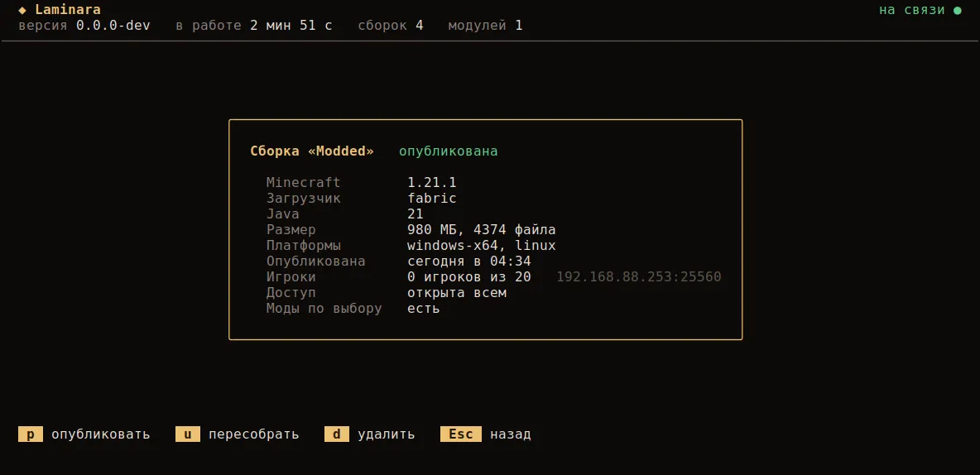Click the 'Загрузчик' field label
The width and height of the screenshot is (980, 475).
(x=303, y=199)
